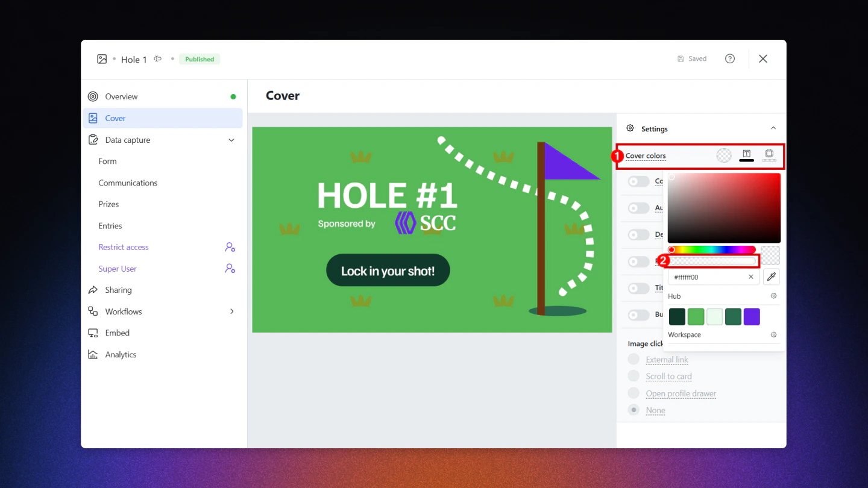This screenshot has height=488, width=868.
Task: Click the hex color input field
Action: click(x=714, y=277)
